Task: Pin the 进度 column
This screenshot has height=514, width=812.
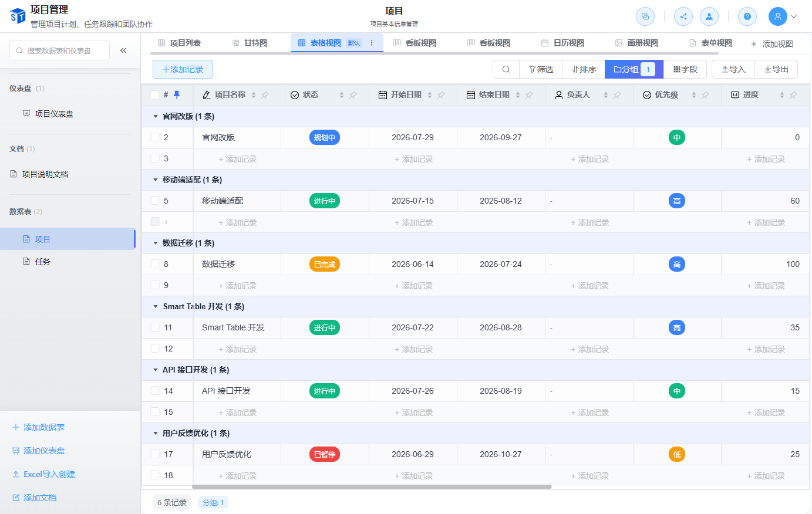Action: (793, 95)
